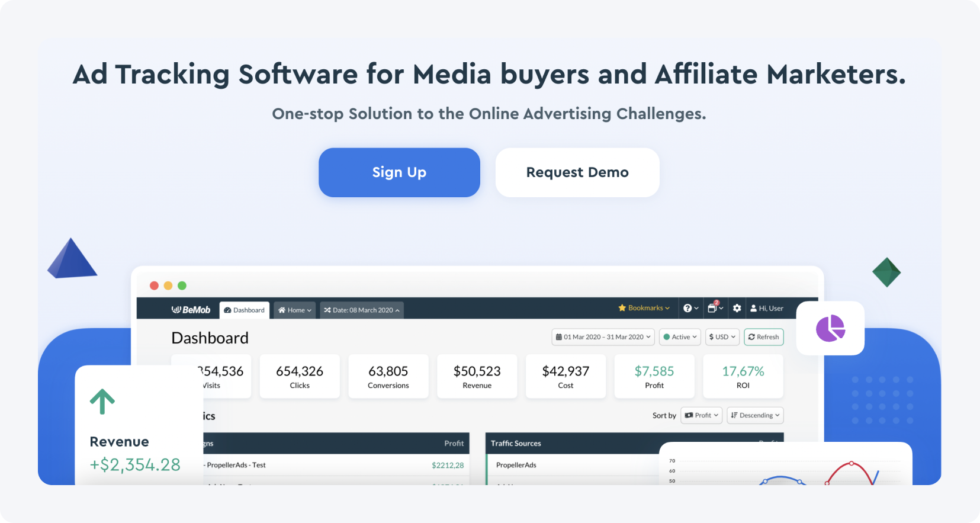Viewport: 980px width, 523px height.
Task: Click the green Revenue arrow icon
Action: click(x=102, y=401)
